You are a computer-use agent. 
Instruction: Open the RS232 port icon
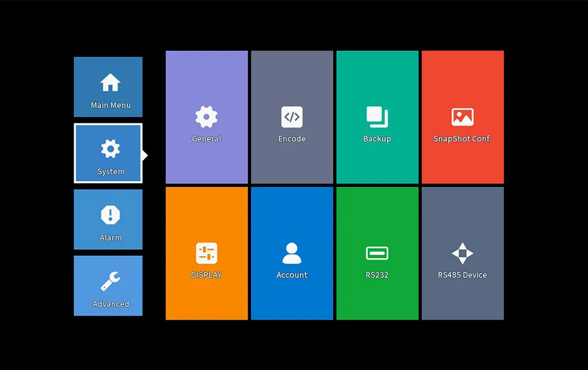pyautogui.click(x=377, y=253)
